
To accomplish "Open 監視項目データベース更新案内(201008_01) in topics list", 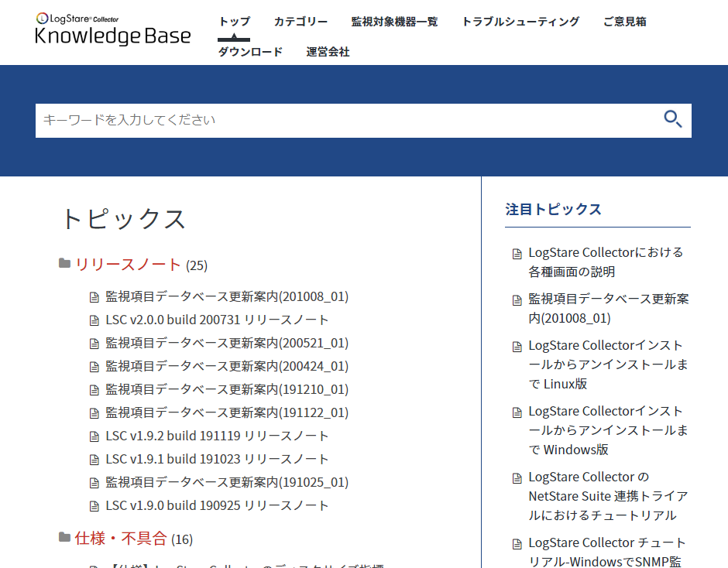I will 227,296.
